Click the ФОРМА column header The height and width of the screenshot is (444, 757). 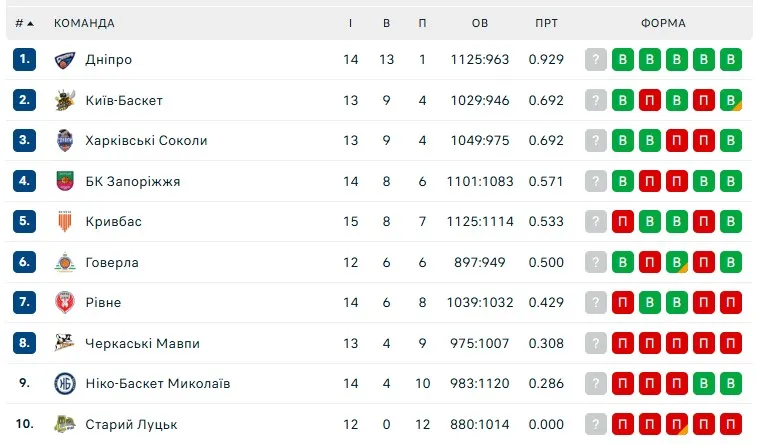click(663, 23)
